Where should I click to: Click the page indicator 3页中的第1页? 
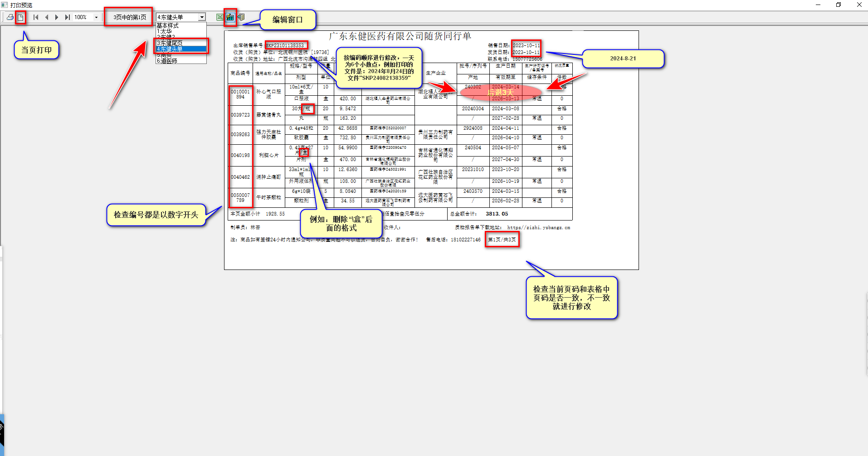coord(130,17)
